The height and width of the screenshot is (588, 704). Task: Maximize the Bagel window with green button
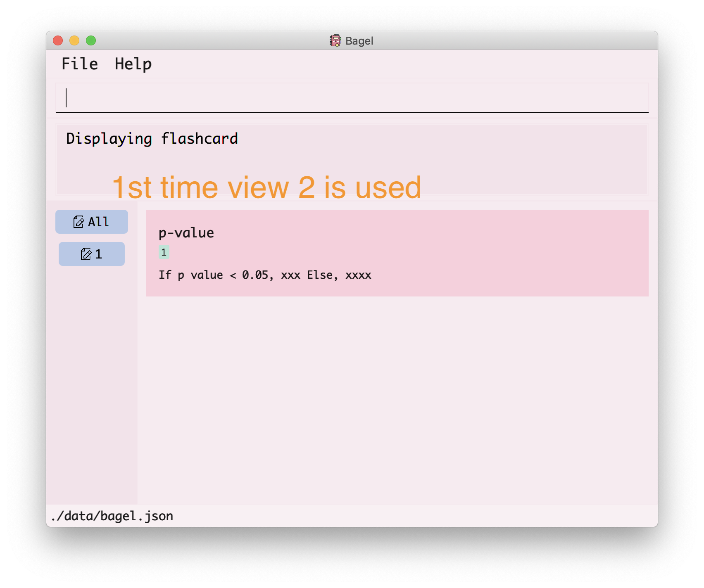click(91, 40)
